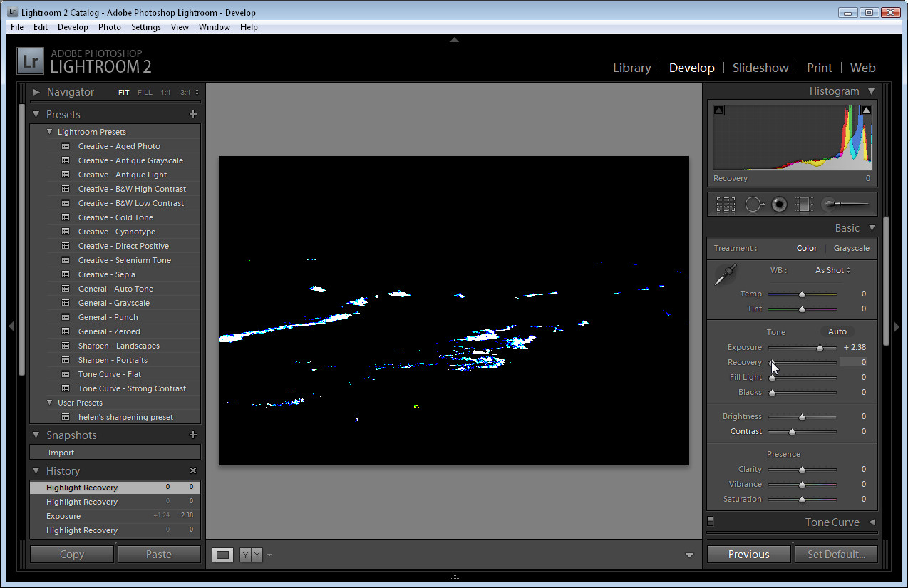Open the Navigator zoom ratio menu arrows

click(197, 92)
